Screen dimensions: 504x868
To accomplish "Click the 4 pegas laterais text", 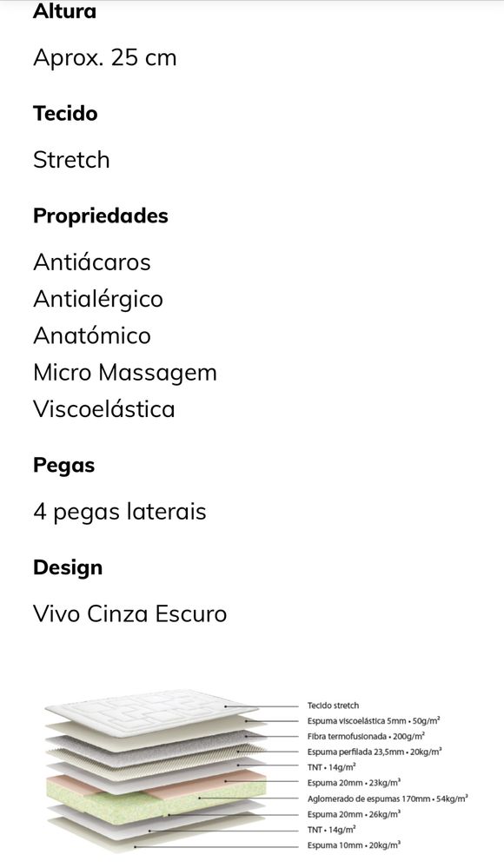I will [120, 512].
